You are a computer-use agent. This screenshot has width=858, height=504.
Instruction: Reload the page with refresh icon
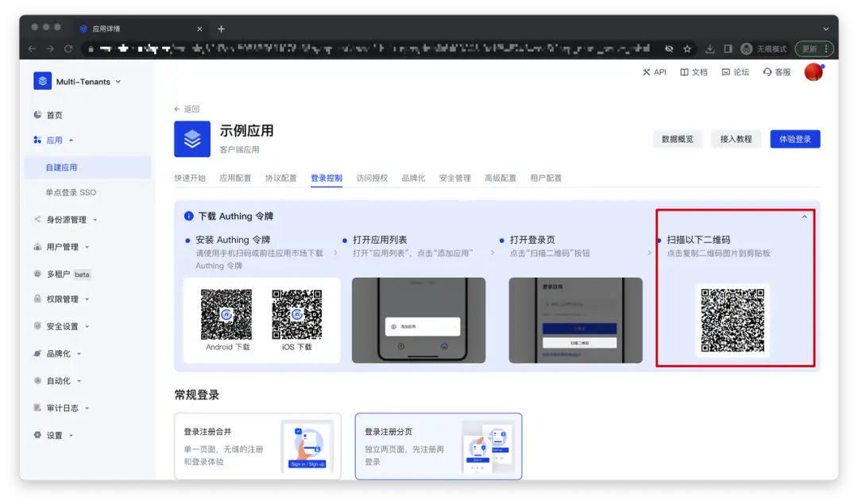point(68,48)
